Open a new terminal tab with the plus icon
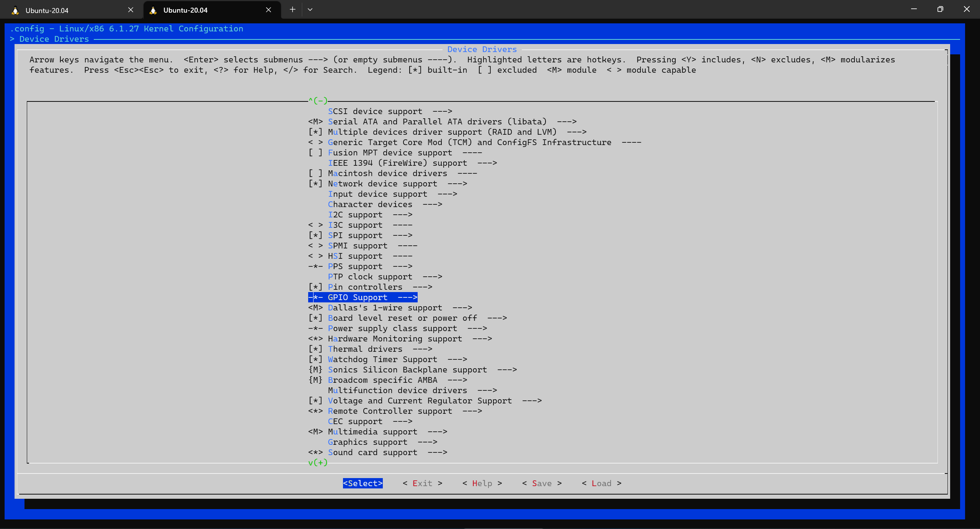 click(x=292, y=9)
